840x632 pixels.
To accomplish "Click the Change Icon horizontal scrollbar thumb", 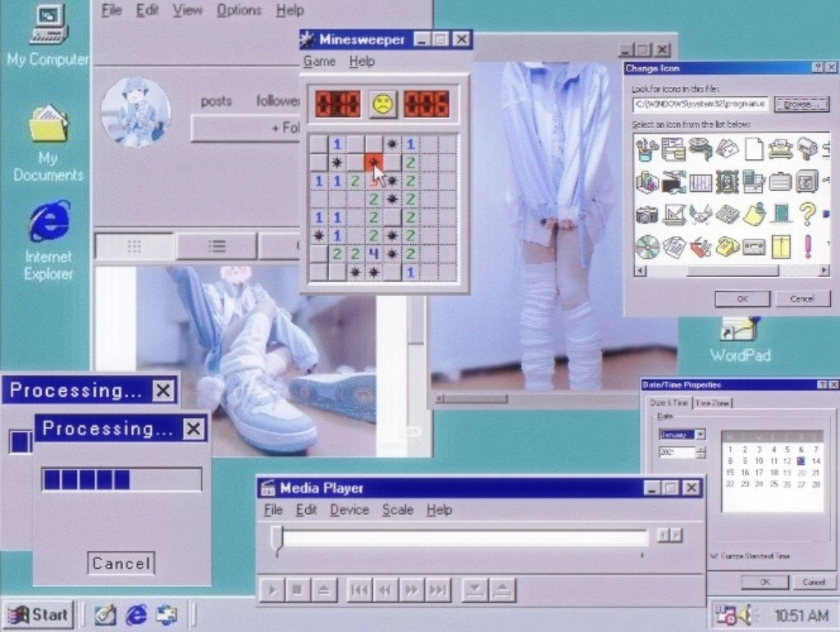I will [733, 271].
